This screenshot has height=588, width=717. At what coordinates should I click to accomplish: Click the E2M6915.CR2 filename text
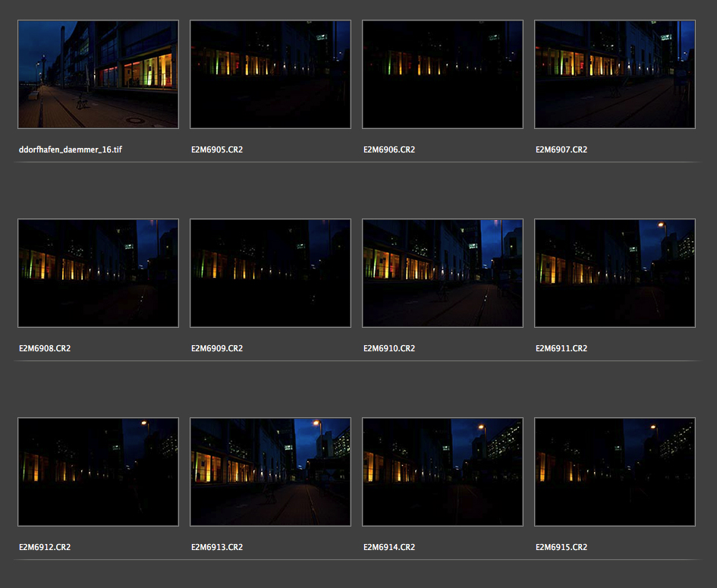click(x=561, y=548)
